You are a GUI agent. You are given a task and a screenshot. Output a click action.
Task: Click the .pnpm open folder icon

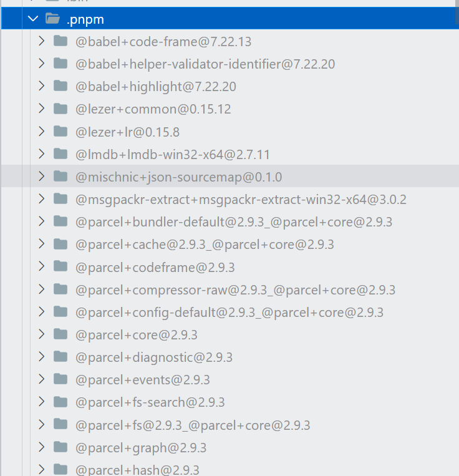point(53,19)
